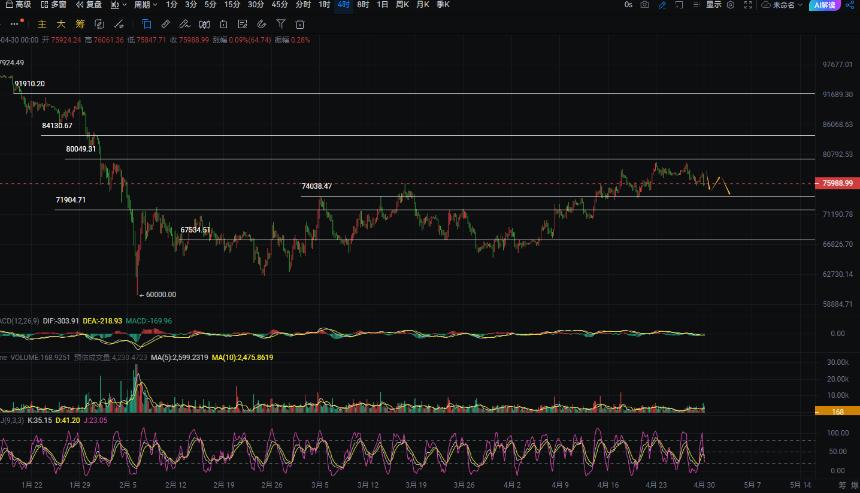
Task: Select the 周K weekly chart
Action: (x=403, y=4)
